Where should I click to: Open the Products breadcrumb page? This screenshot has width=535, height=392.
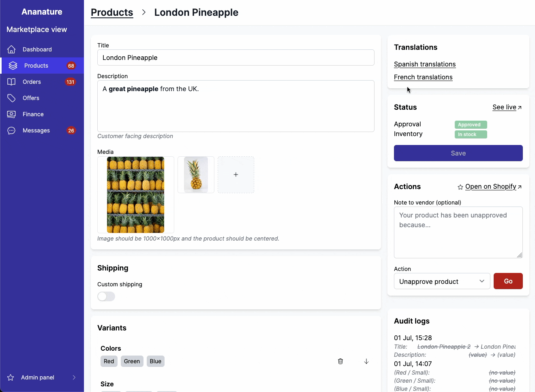[x=112, y=12]
